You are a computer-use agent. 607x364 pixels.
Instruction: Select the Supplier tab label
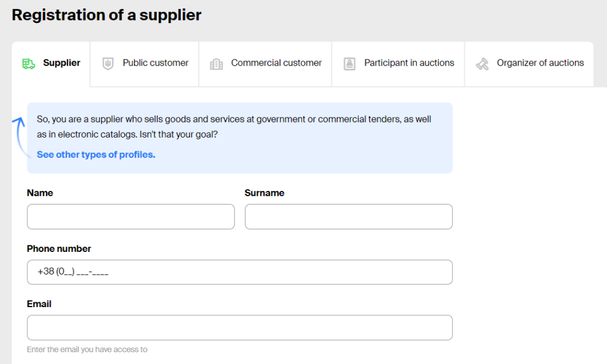coord(62,63)
